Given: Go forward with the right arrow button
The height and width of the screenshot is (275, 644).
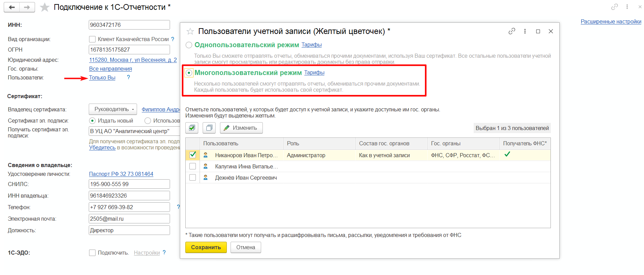Looking at the screenshot, I should point(27,7).
